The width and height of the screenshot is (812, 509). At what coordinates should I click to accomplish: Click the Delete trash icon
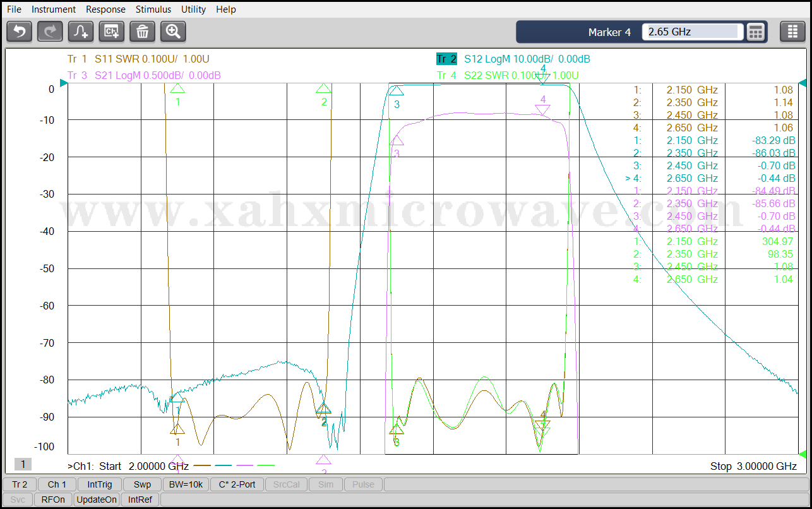click(x=142, y=31)
